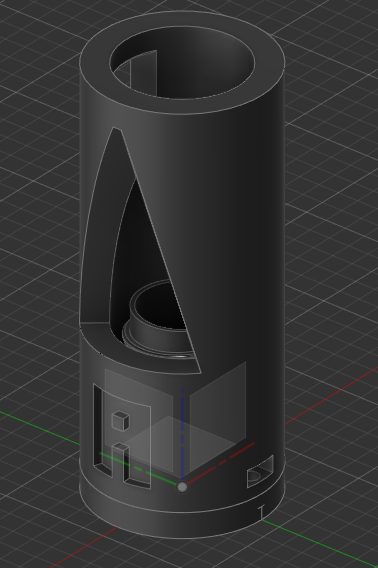This screenshot has width=378, height=568.
Task: Select the short vertical post in the lower cutout
Action: [x=121, y=463]
